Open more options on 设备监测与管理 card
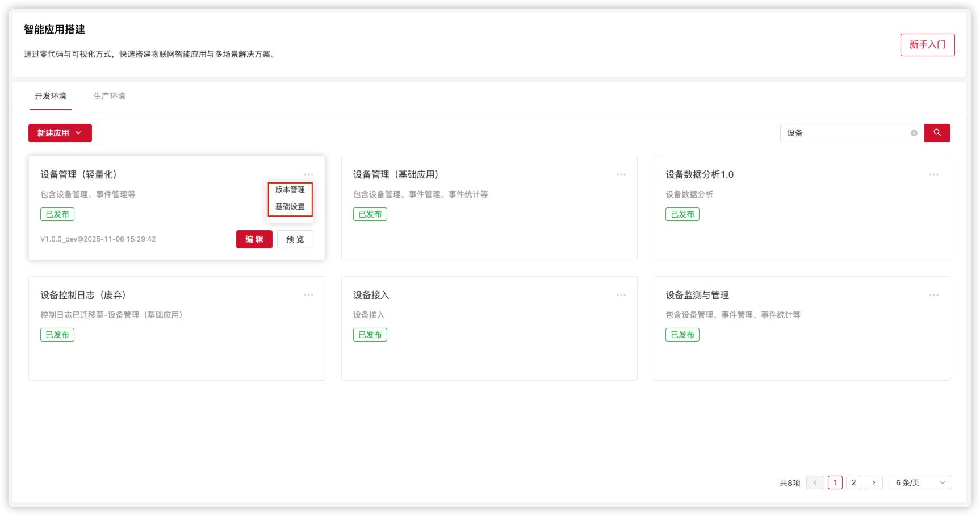 [934, 294]
